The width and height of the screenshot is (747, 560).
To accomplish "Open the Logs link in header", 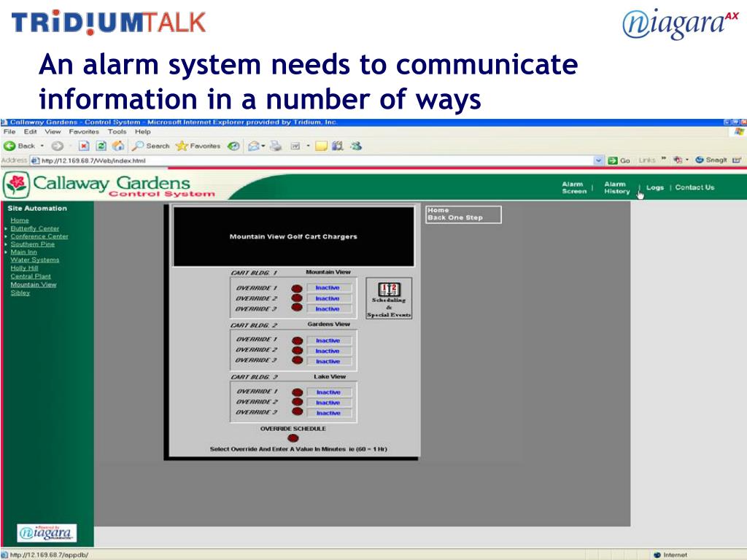I will click(655, 187).
